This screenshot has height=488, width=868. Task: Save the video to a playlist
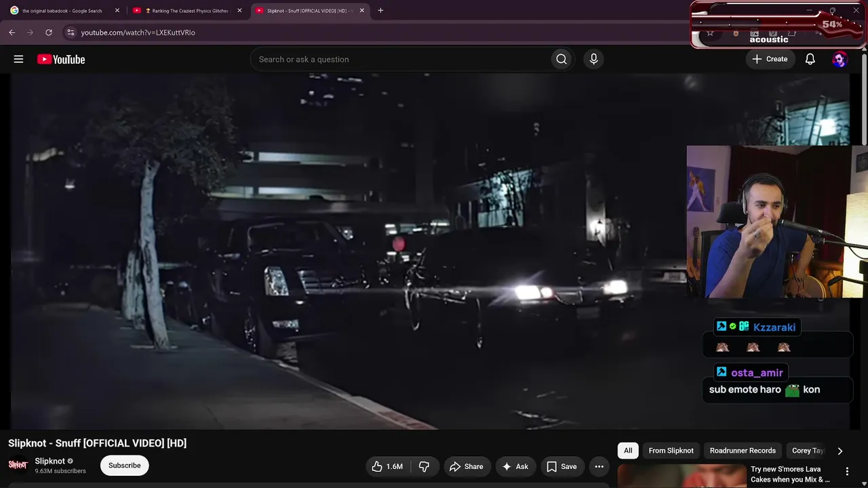tap(561, 466)
